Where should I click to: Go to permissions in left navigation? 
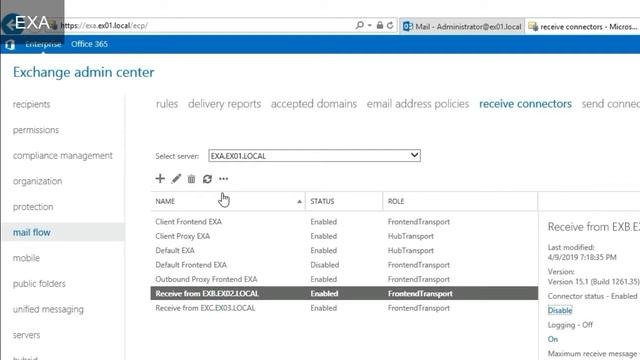click(36, 130)
